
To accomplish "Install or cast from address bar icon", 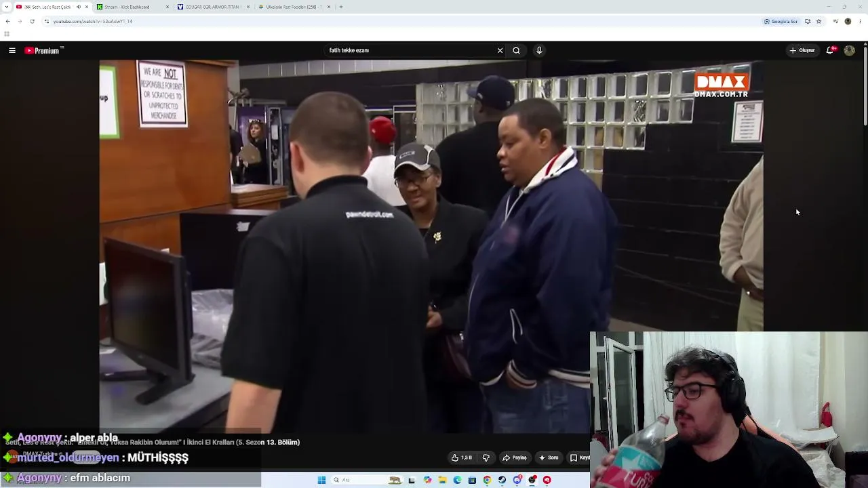I will 808,21.
